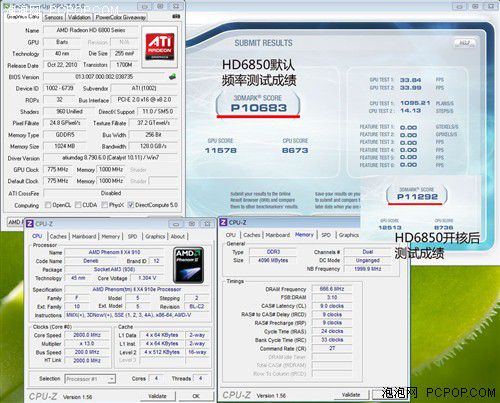Viewport: 500px width, 403px height.
Task: Open the PowerColor Giveaway tab
Action: click(121, 17)
